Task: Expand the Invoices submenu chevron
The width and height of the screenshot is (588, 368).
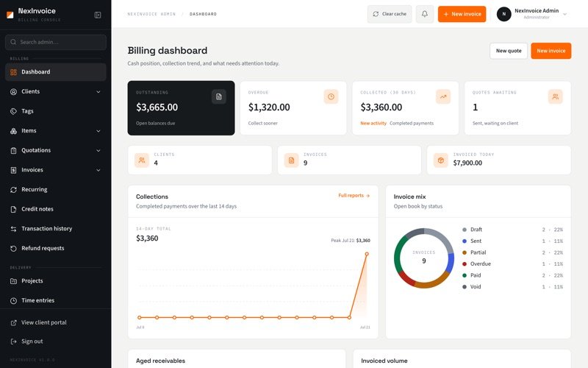Action: [x=98, y=170]
